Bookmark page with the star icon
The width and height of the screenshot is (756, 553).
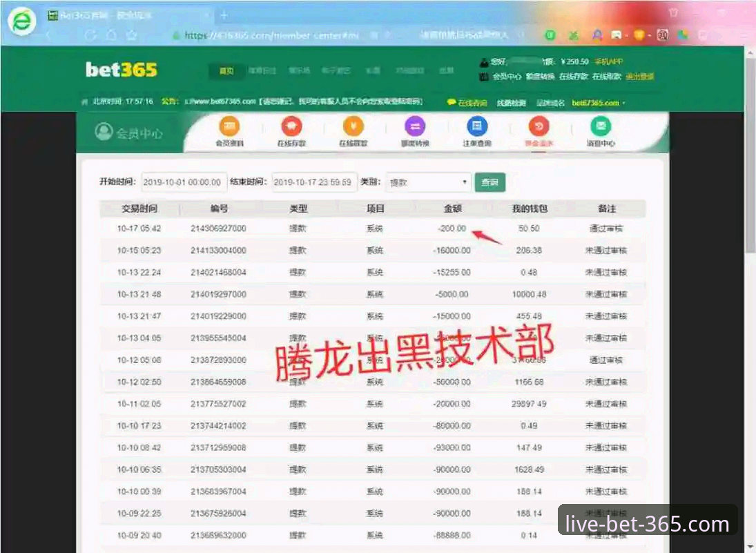pos(131,35)
